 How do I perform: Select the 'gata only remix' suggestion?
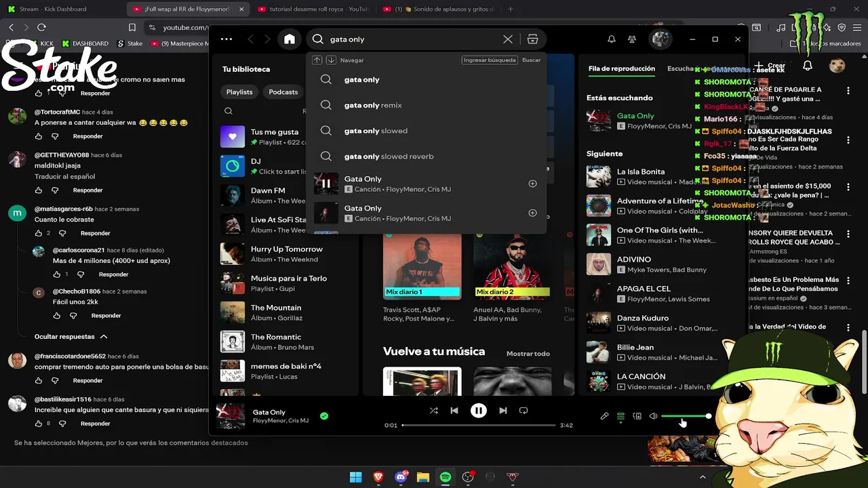tap(426, 105)
